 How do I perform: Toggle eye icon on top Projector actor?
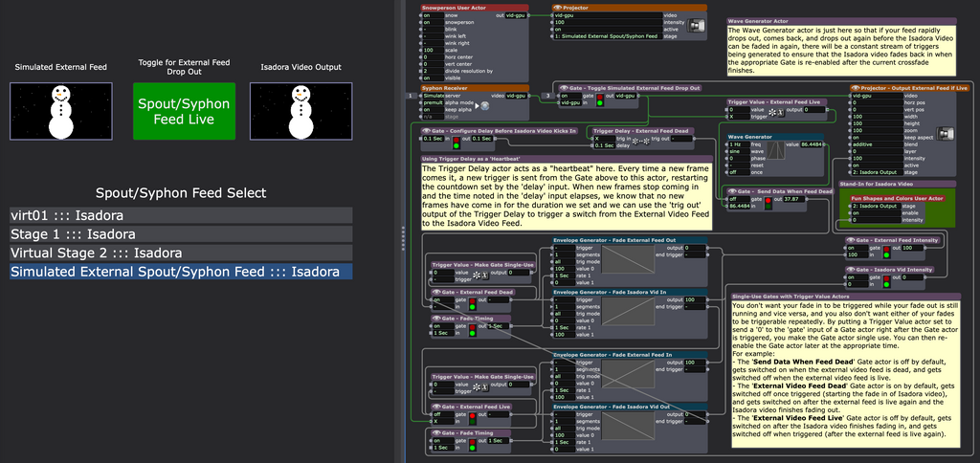pos(558,8)
